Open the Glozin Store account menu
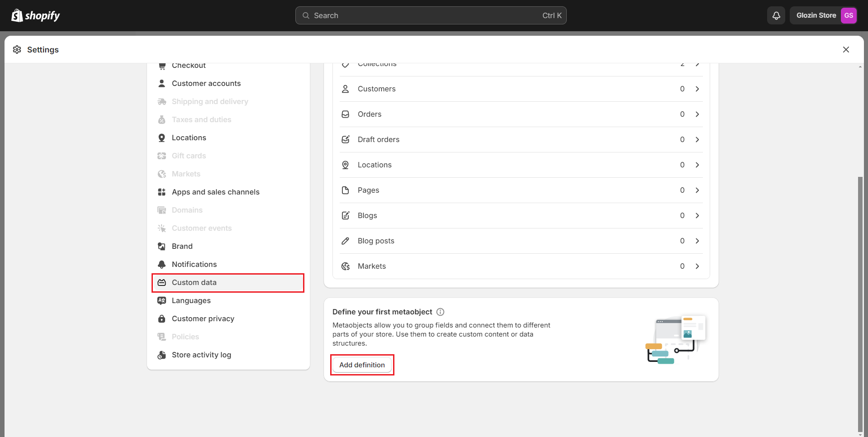Screen dimensions: 868x437 click(x=816, y=15)
